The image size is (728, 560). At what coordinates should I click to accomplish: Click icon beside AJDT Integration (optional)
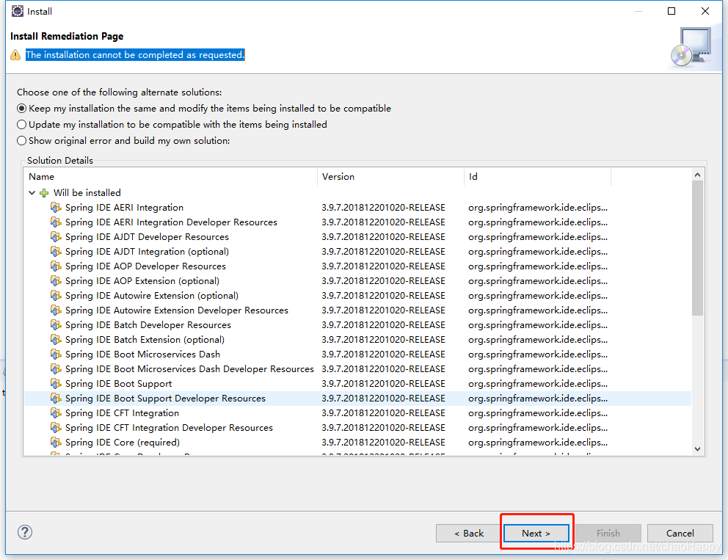click(x=56, y=251)
